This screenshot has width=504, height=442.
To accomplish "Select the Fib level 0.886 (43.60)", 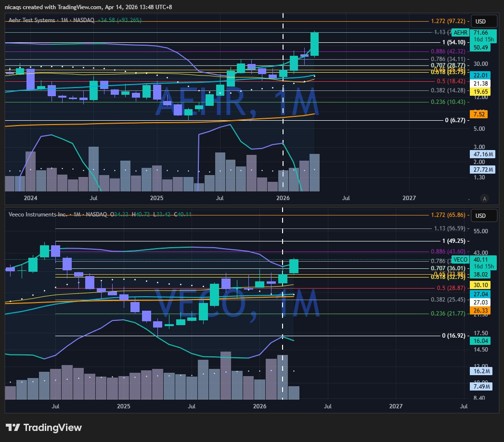I will coord(448,252).
